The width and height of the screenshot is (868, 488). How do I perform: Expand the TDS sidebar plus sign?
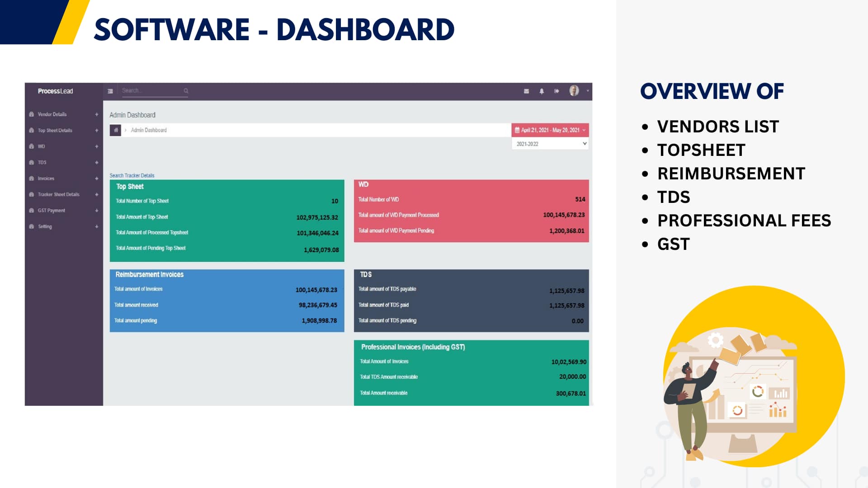[x=97, y=163]
